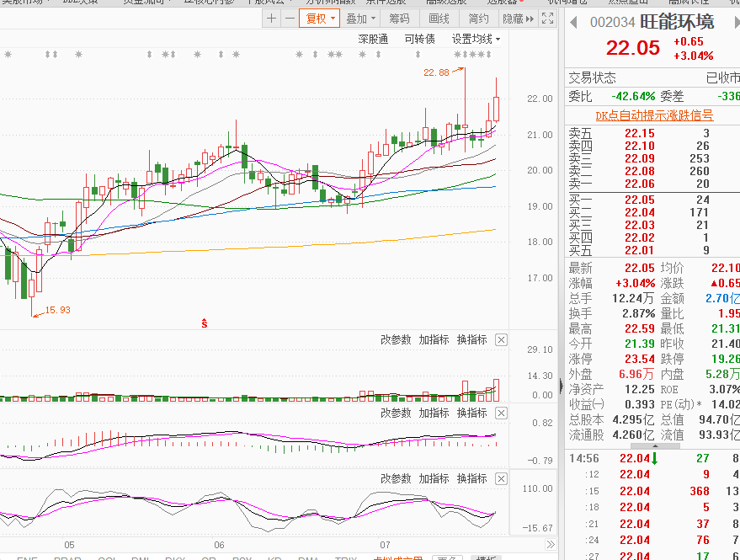740x560 pixels.
Task: Toggle fullscreen chart view icon
Action: (547, 19)
